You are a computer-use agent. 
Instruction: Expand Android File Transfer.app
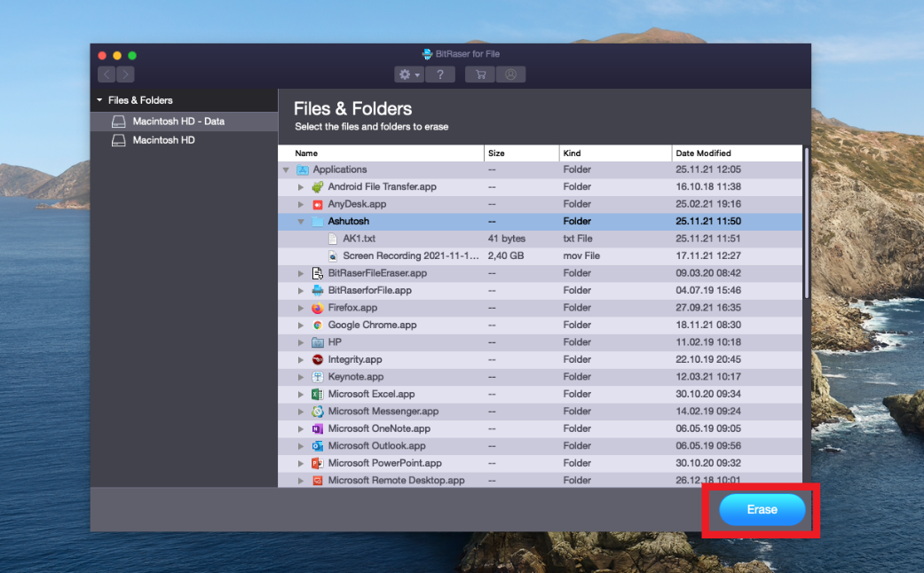tap(301, 186)
